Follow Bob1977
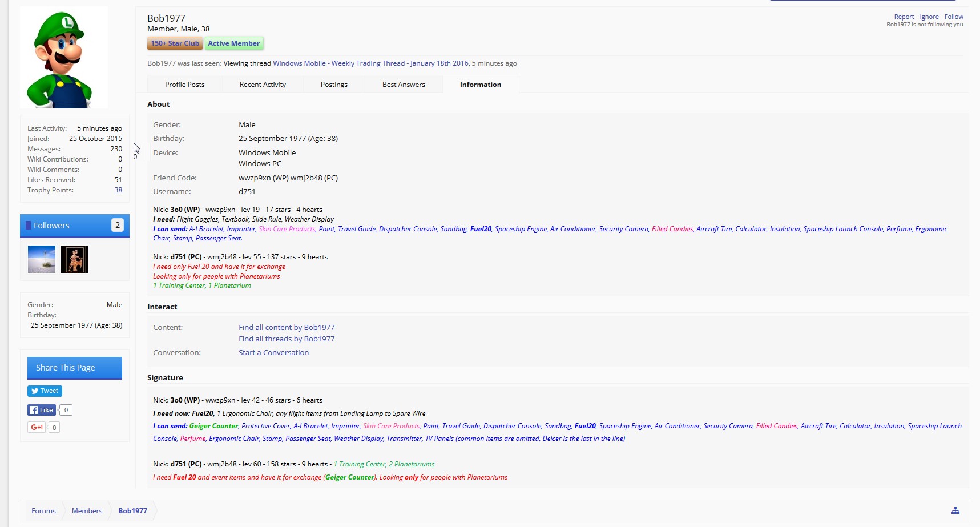Image resolution: width=980 pixels, height=527 pixels. pyautogui.click(x=953, y=17)
